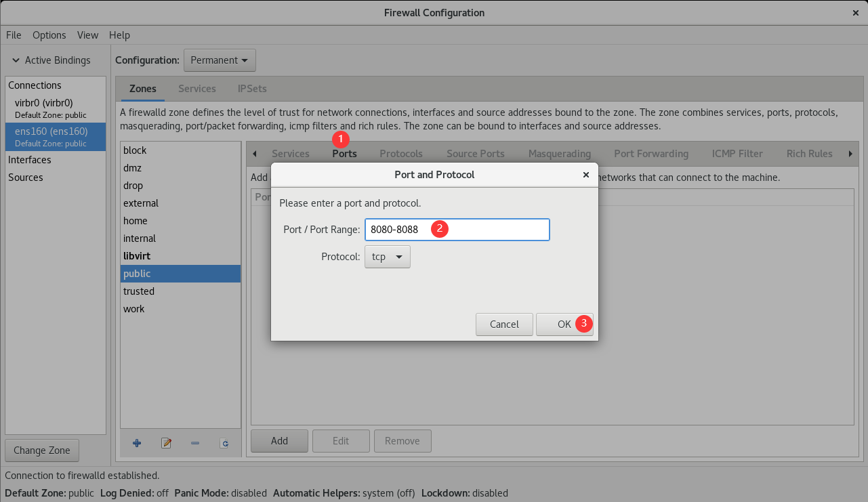Select the ens160 (ens160) connection

[56, 137]
